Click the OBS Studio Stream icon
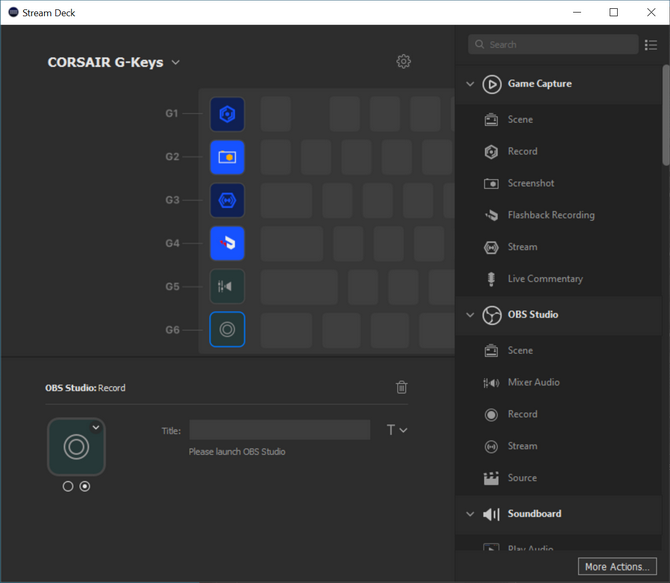The width and height of the screenshot is (670, 583). [x=491, y=447]
